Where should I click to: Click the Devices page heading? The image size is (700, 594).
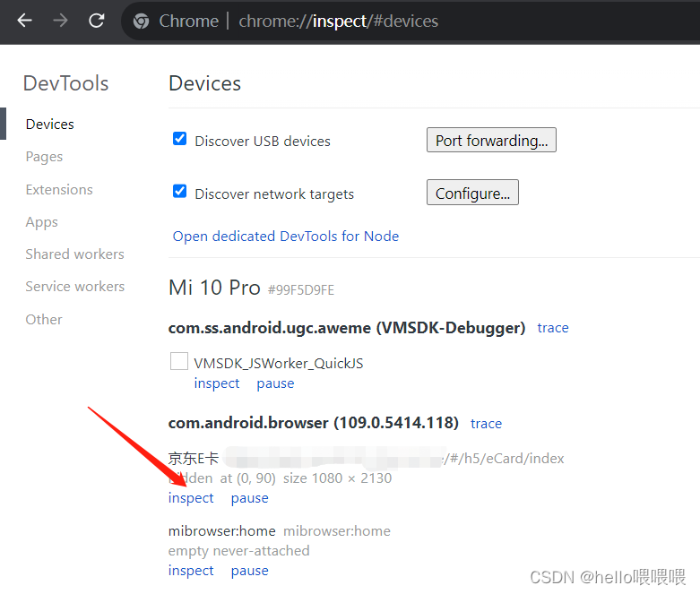[205, 83]
